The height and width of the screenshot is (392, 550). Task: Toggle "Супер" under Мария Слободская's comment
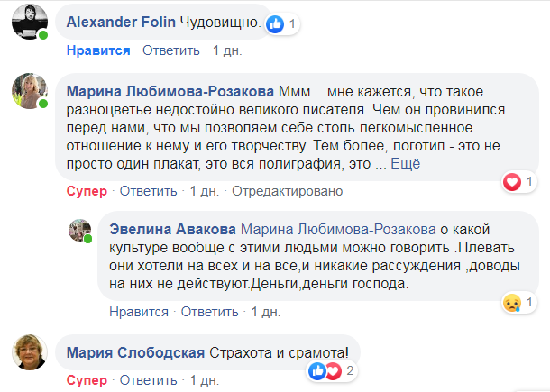click(86, 379)
